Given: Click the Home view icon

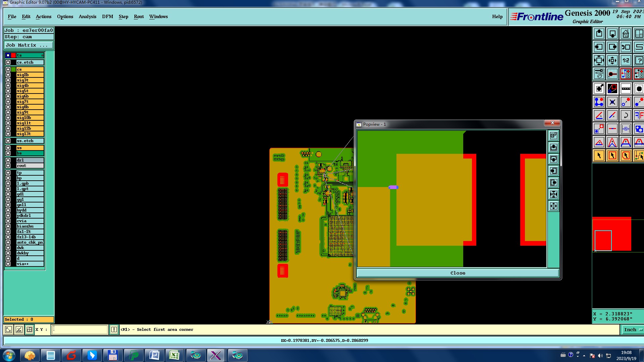Looking at the screenshot, I should pyautogui.click(x=626, y=34).
